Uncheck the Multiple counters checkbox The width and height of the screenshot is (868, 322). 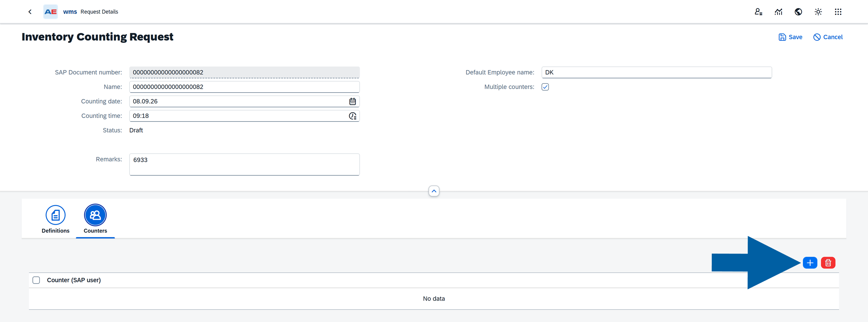click(545, 87)
